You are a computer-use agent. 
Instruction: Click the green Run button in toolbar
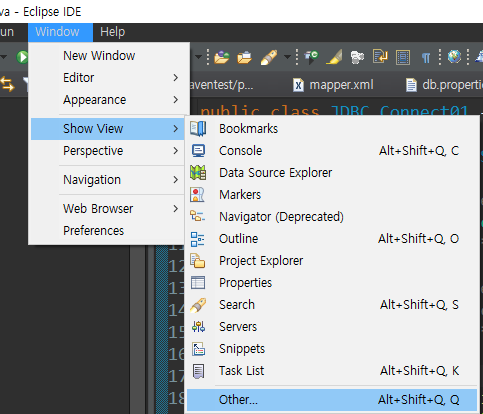[22, 57]
